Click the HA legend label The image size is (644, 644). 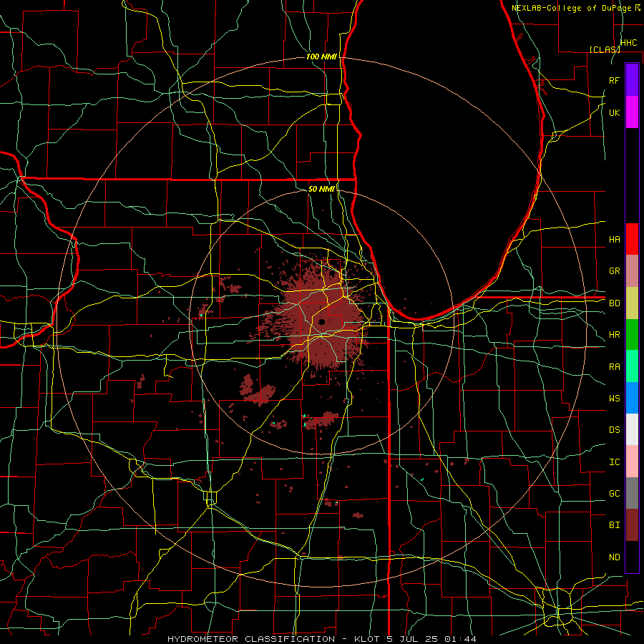(x=615, y=239)
